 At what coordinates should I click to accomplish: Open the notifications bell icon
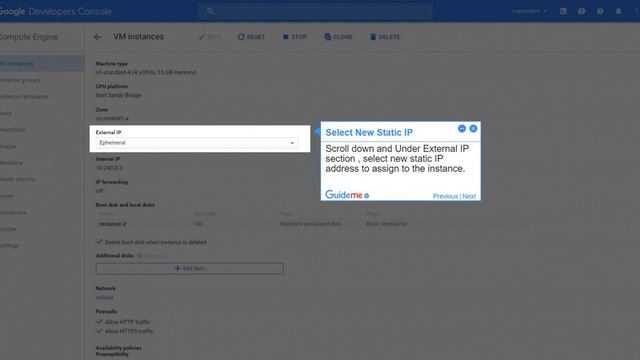(x=618, y=11)
